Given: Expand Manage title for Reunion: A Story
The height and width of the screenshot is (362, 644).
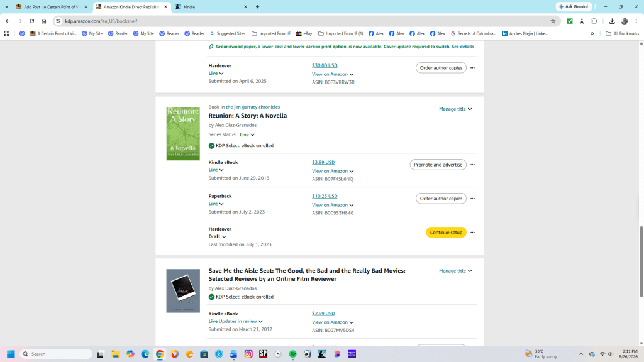Looking at the screenshot, I should click(x=455, y=109).
